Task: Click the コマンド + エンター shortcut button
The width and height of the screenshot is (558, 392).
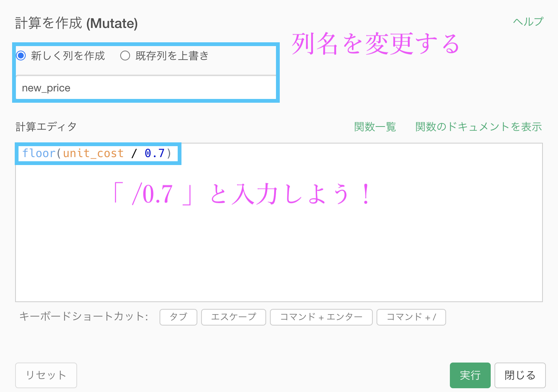Action: pyautogui.click(x=321, y=317)
